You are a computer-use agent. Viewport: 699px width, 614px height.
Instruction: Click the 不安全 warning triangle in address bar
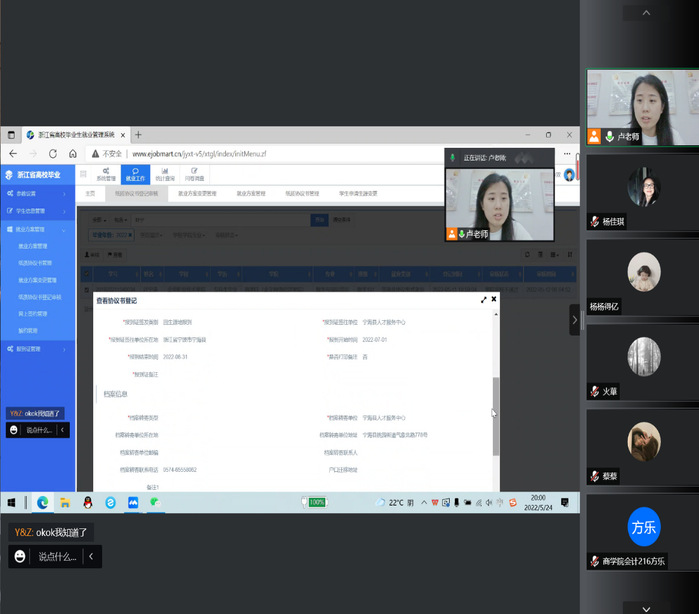pyautogui.click(x=95, y=153)
